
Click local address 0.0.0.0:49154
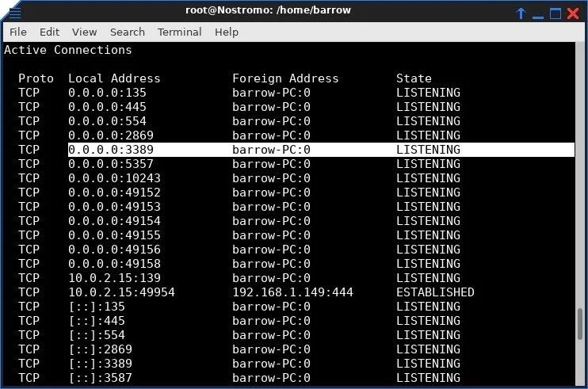(x=114, y=221)
